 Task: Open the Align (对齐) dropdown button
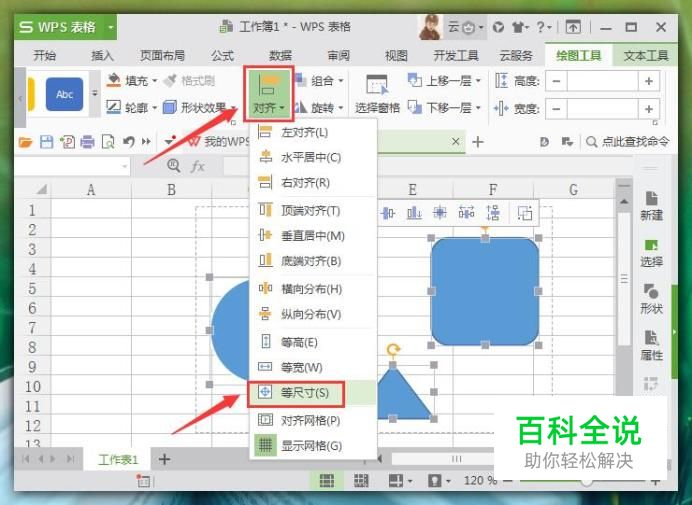[x=268, y=94]
